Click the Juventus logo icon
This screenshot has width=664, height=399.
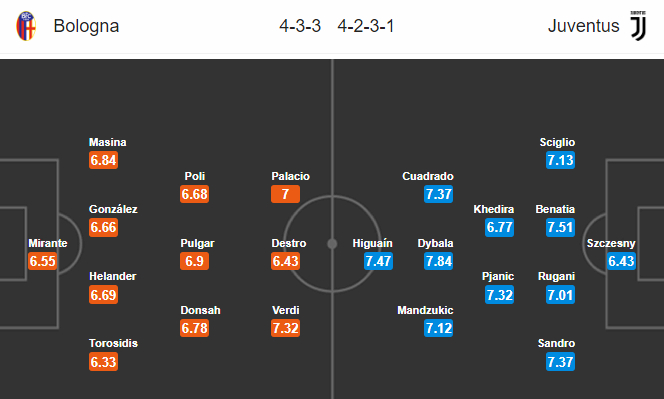(x=638, y=26)
